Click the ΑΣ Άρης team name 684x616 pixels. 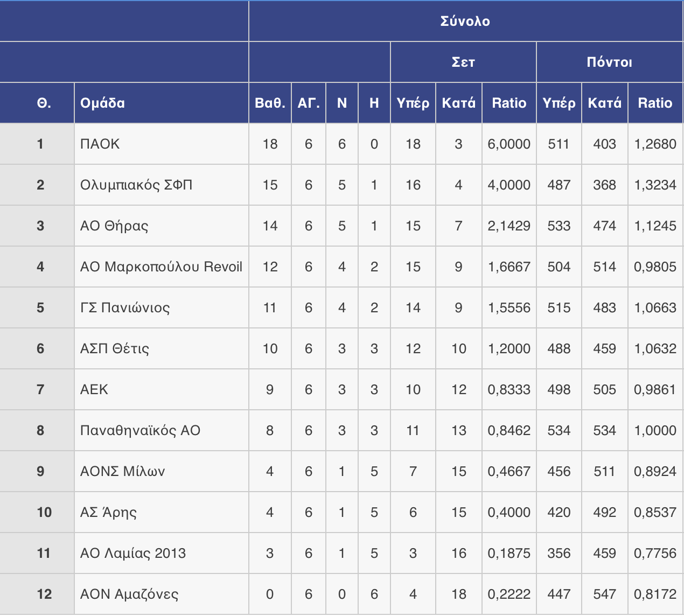pyautogui.click(x=108, y=512)
